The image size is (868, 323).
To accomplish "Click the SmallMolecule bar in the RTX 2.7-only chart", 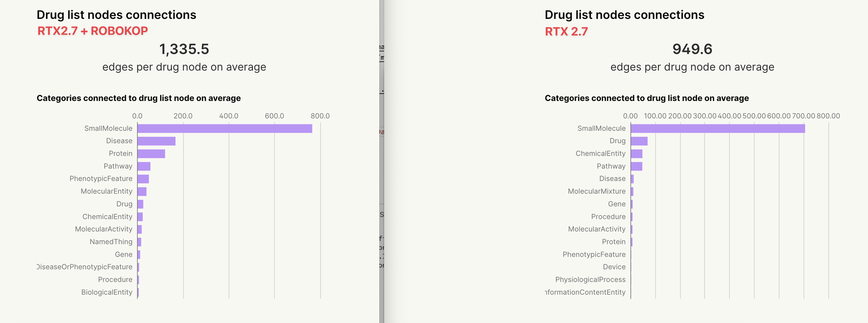I will click(718, 128).
